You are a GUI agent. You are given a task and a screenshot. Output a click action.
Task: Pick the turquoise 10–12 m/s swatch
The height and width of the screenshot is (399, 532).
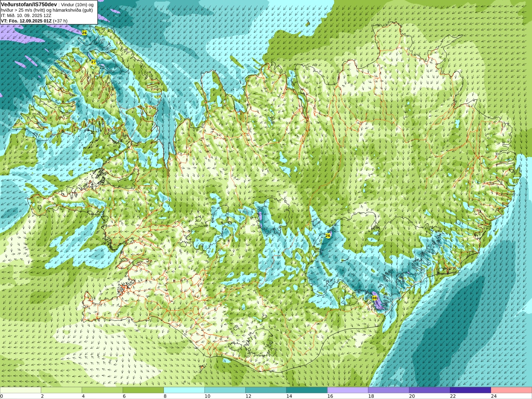coord(225,390)
